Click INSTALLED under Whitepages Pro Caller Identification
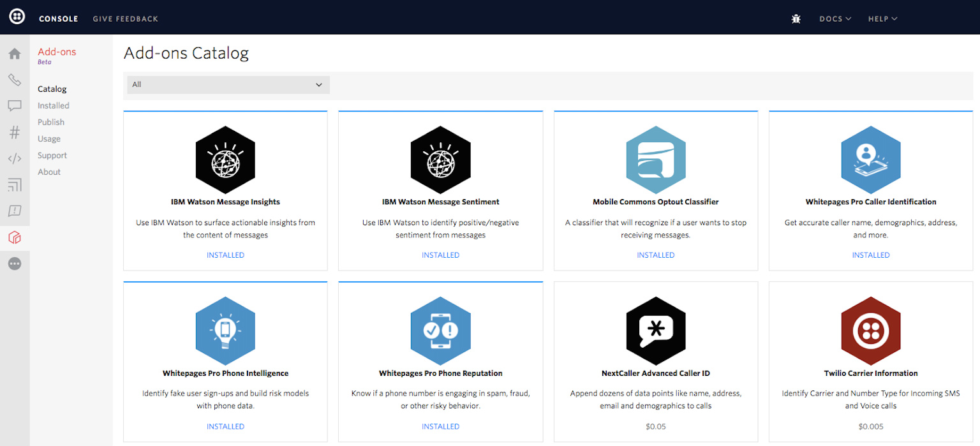 pos(871,255)
